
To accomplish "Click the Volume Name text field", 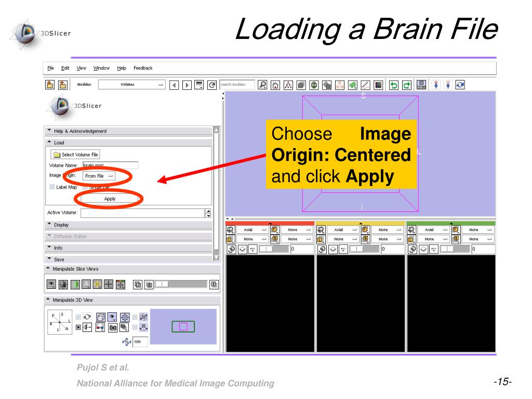I will coord(110,165).
